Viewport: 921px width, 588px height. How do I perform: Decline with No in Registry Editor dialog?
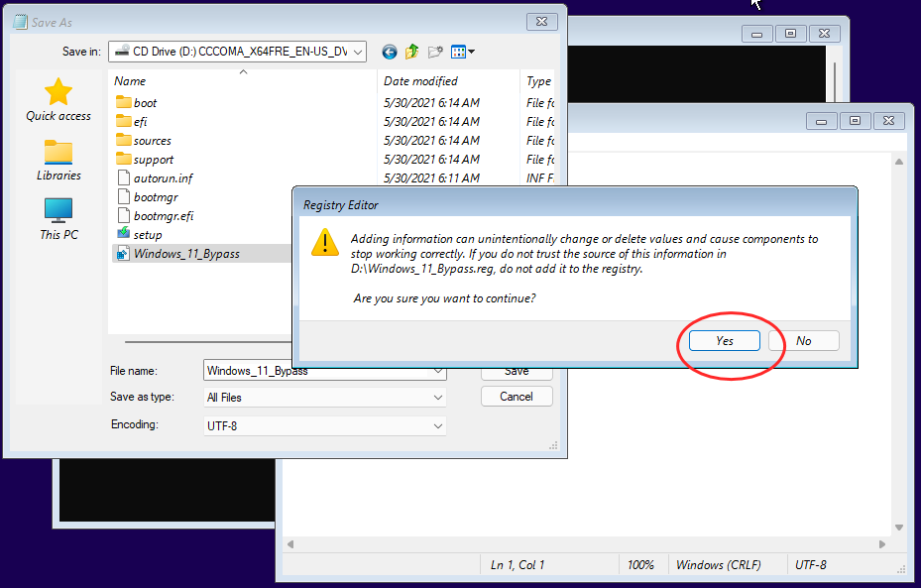804,341
